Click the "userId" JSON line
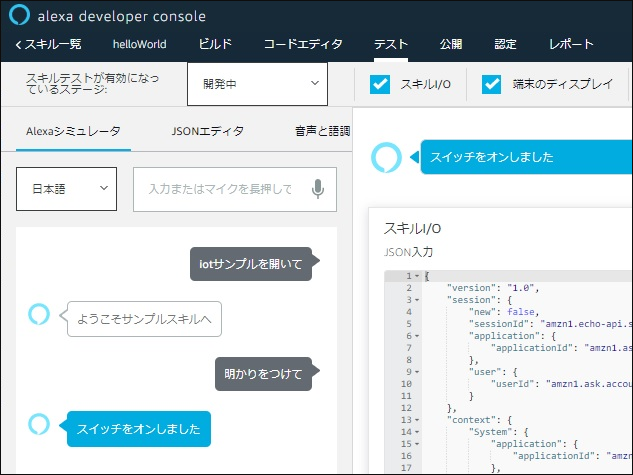This screenshot has height=475, width=633. 561,384
